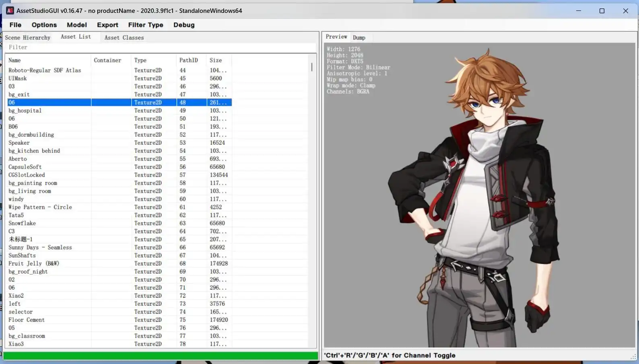Click the asset list vertical scrollbar
The image size is (639, 364).
(312, 67)
